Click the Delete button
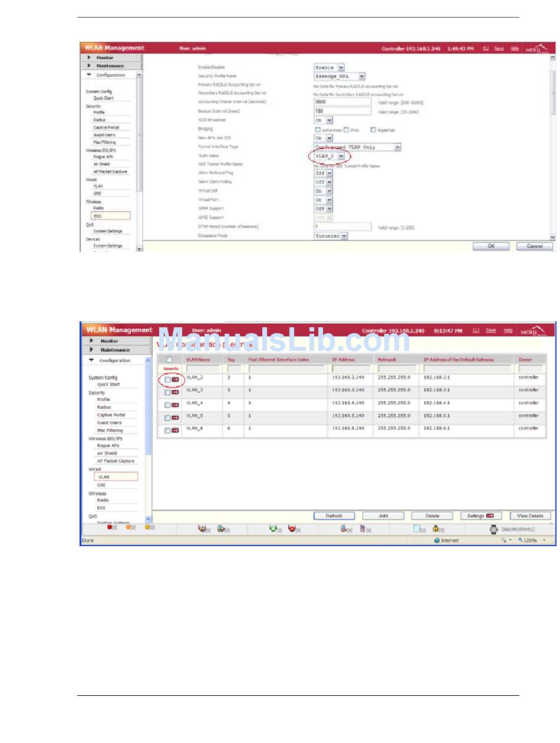The image size is (560, 743). [x=432, y=516]
